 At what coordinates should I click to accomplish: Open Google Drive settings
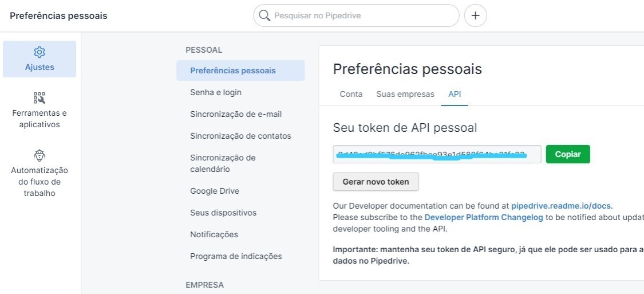point(215,191)
